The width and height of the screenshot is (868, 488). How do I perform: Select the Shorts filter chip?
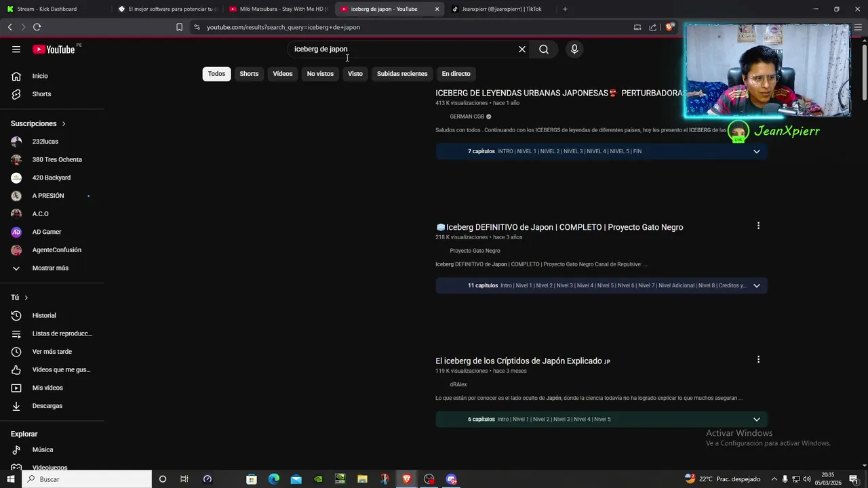click(249, 74)
